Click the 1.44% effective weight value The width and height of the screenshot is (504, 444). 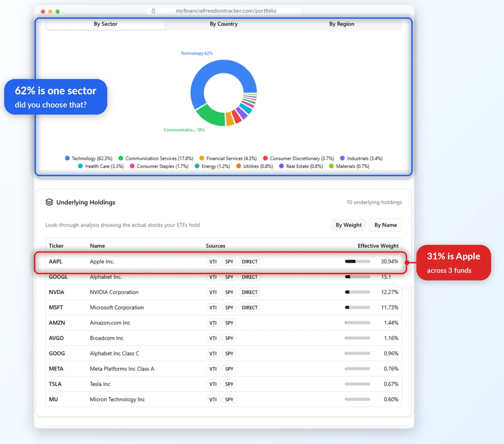(x=391, y=323)
